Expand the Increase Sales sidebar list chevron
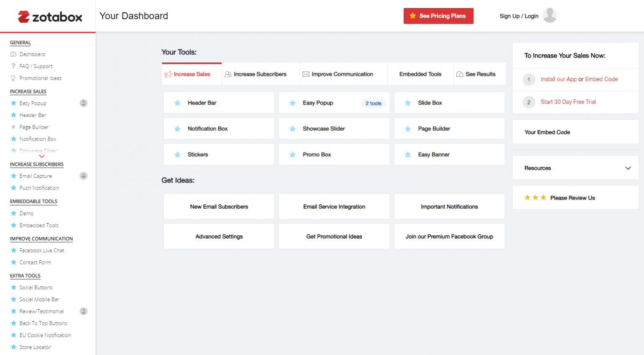The image size is (644, 355). click(x=42, y=156)
